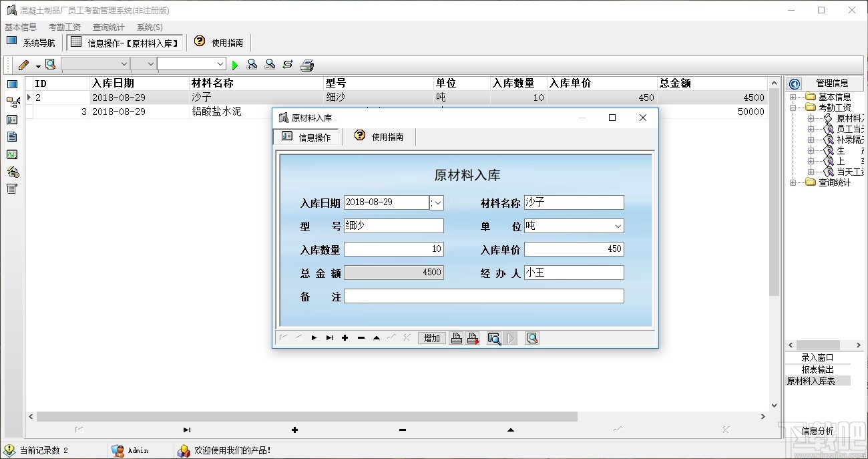This screenshot has height=459, width=868.
Task: Click the 入库数量 field showing 10
Action: (x=393, y=249)
